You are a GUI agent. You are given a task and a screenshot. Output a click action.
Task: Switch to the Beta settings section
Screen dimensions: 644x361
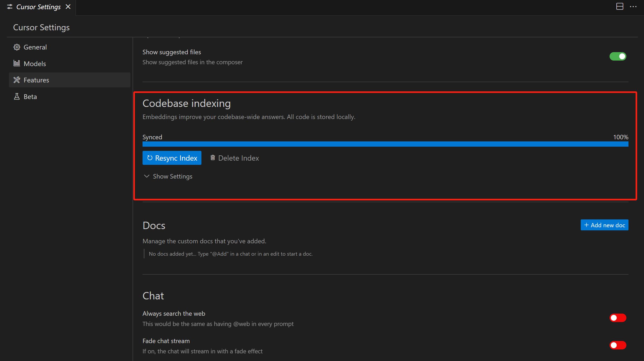pos(30,97)
